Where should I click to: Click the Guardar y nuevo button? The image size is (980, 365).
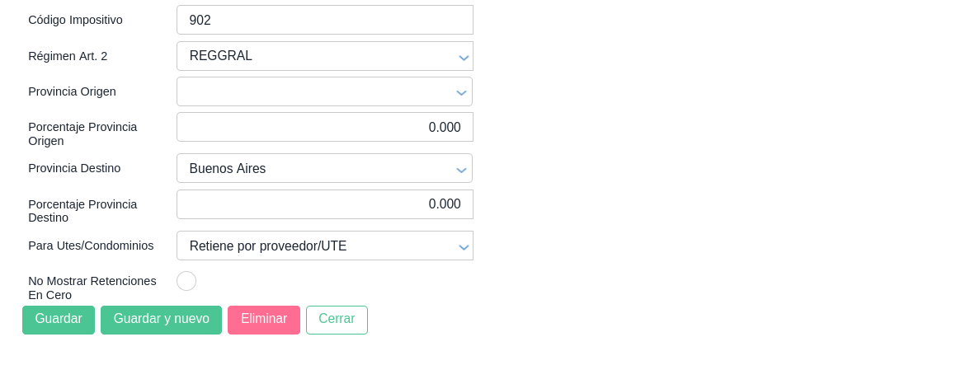tap(161, 320)
